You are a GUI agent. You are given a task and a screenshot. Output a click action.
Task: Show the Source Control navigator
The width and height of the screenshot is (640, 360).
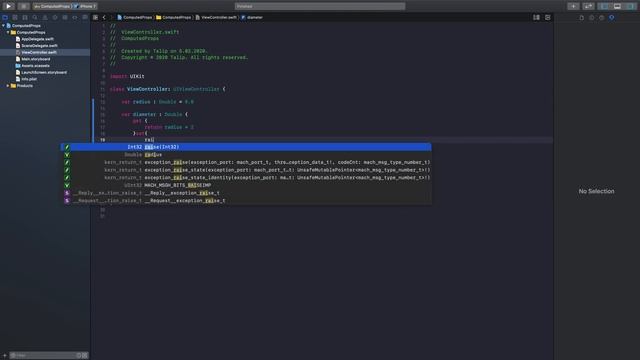[15, 18]
